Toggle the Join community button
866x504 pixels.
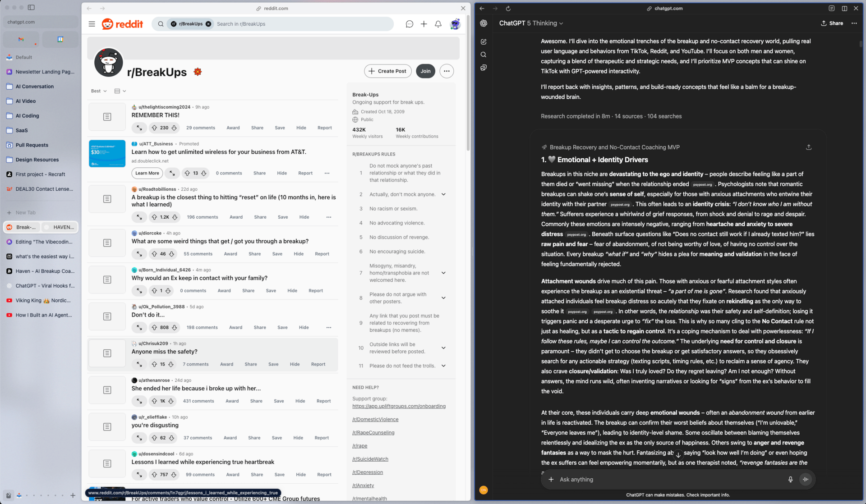pyautogui.click(x=425, y=71)
